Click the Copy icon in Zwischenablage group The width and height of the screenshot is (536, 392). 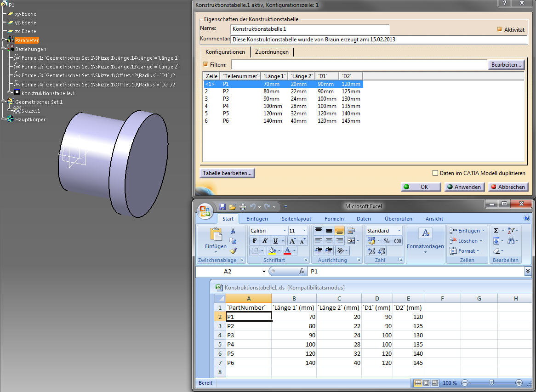[x=233, y=241]
